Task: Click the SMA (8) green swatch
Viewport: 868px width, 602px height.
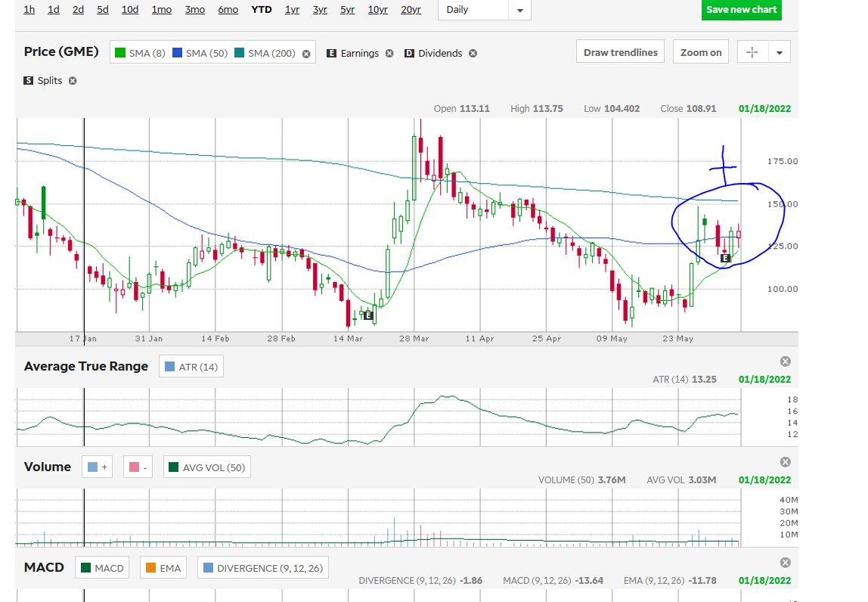Action: tap(120, 53)
